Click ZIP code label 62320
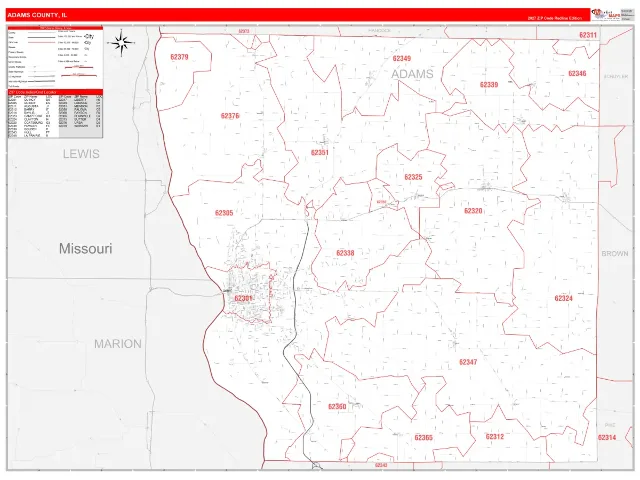The width and height of the screenshot is (640, 480). (x=473, y=211)
